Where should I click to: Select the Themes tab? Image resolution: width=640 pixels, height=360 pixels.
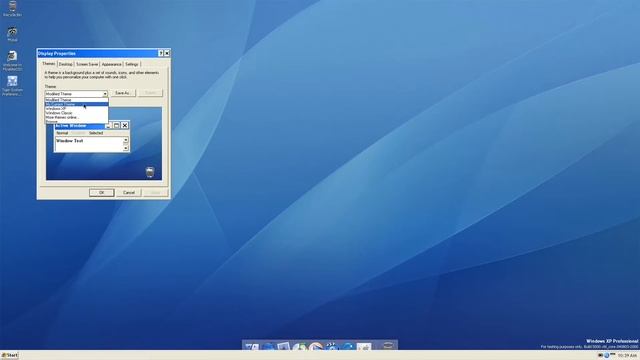tap(49, 64)
